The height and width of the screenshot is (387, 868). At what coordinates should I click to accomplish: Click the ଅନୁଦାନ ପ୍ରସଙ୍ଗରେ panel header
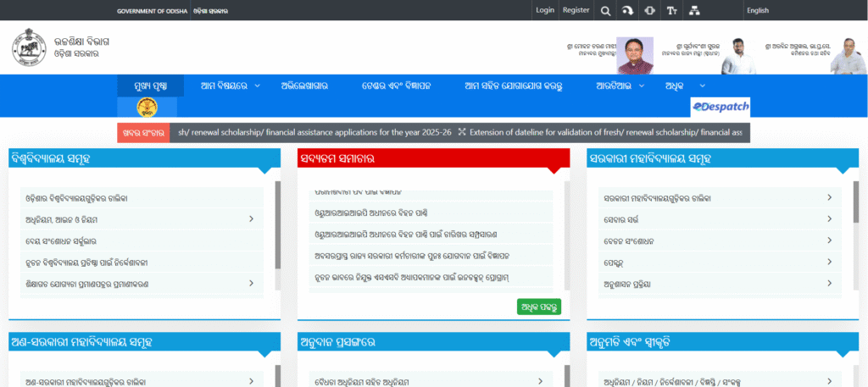pos(433,341)
